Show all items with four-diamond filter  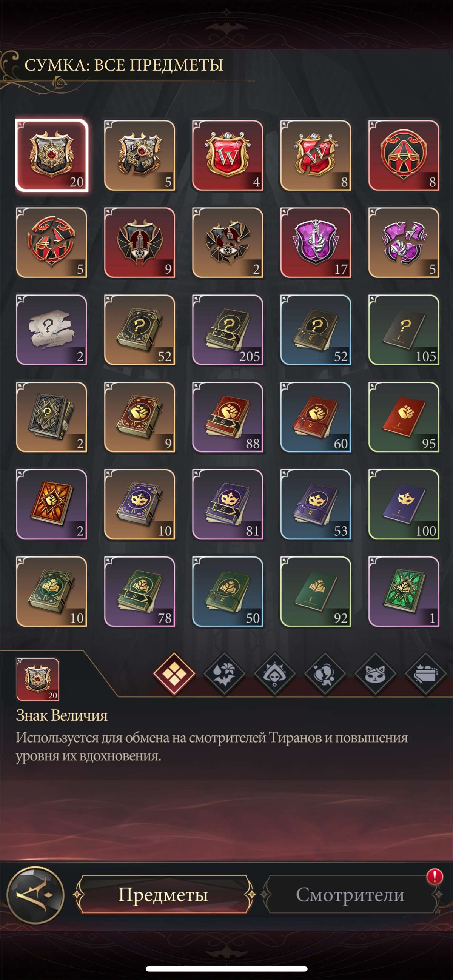[174, 674]
